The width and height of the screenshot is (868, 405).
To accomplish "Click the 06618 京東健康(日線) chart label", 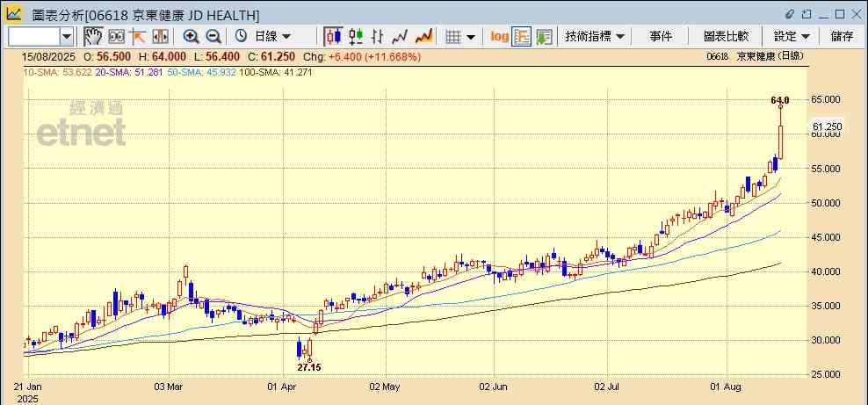I will point(755,56).
